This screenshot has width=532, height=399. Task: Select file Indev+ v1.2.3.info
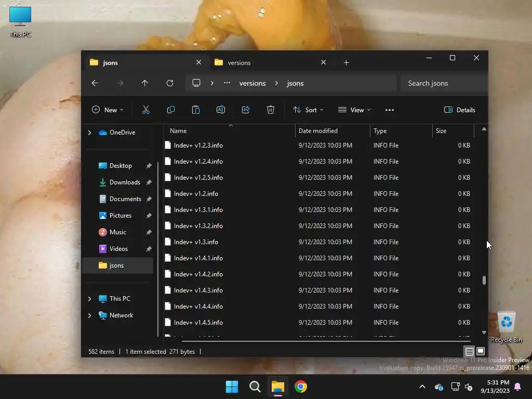319,145
